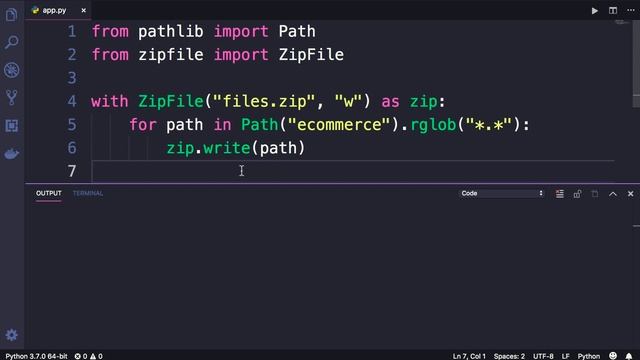Open the Extensions icon in activity bar
This screenshot has height=360, width=640.
(11, 126)
